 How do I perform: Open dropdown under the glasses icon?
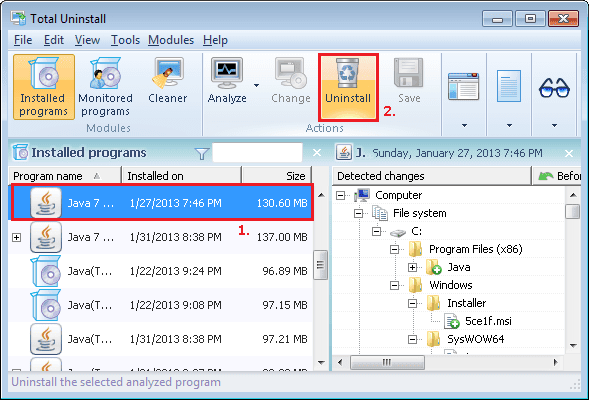click(x=554, y=125)
